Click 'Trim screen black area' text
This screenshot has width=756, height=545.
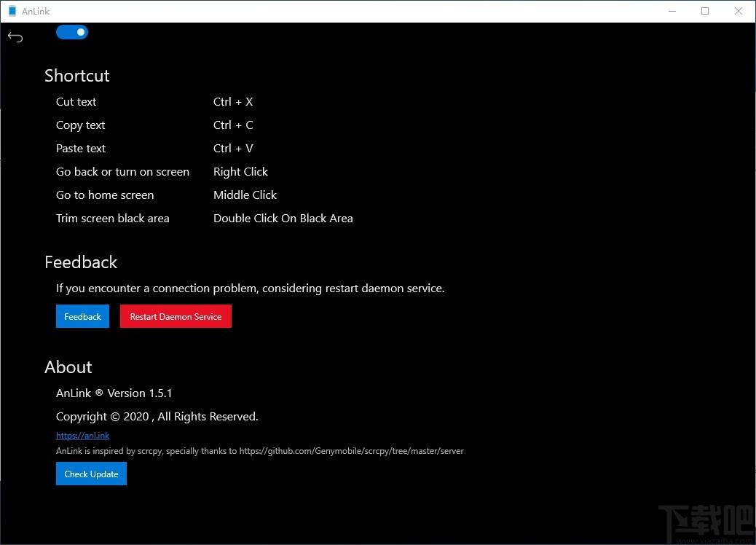point(112,219)
